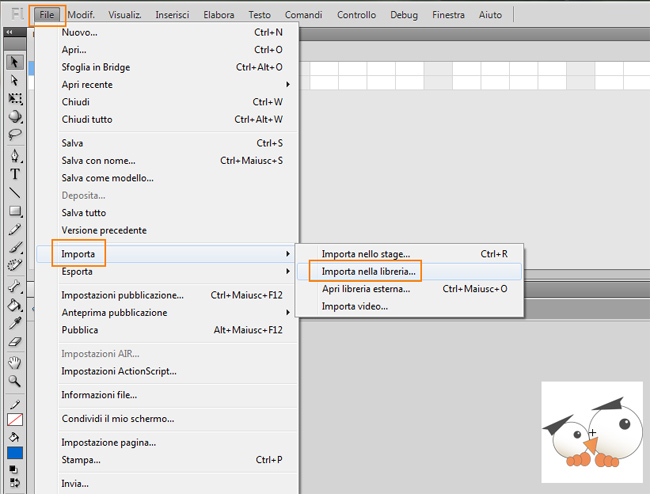The width and height of the screenshot is (650, 494).
Task: Choose the Lasso tool
Action: tap(15, 135)
